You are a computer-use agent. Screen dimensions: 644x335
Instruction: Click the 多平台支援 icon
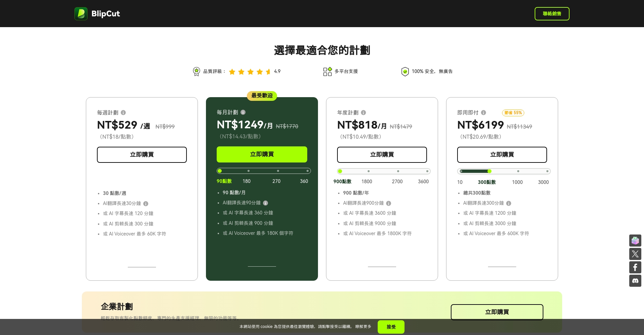[327, 71]
